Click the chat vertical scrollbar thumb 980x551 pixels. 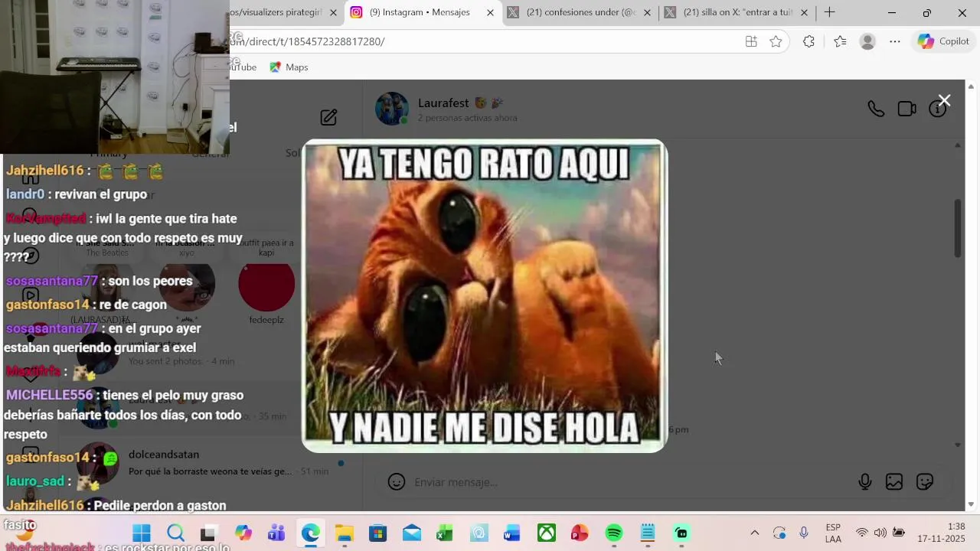coord(958,228)
